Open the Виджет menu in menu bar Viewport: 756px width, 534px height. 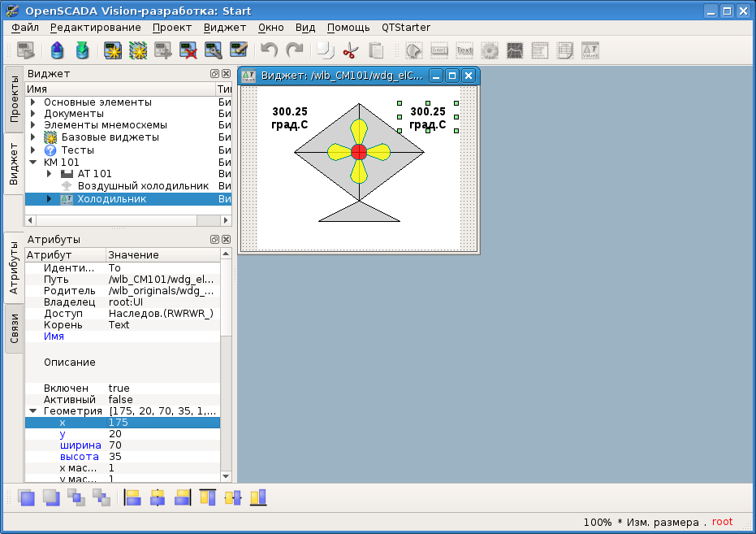pyautogui.click(x=224, y=28)
